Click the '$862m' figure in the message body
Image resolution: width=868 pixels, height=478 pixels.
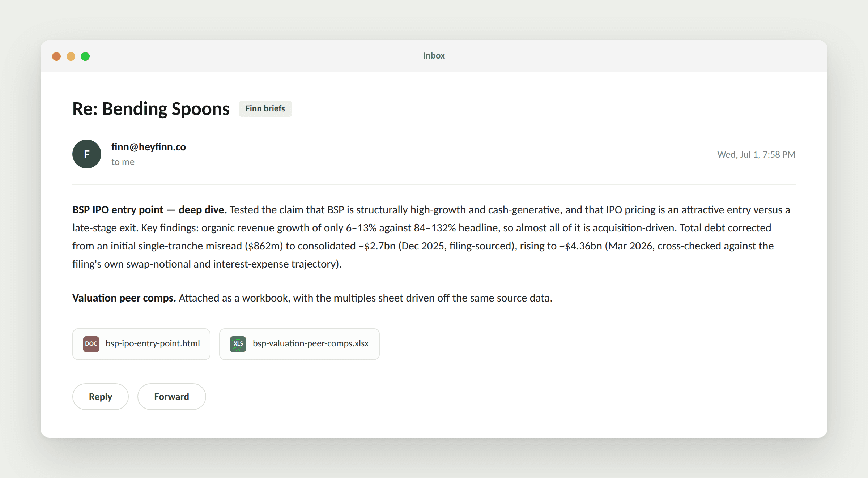point(264,246)
